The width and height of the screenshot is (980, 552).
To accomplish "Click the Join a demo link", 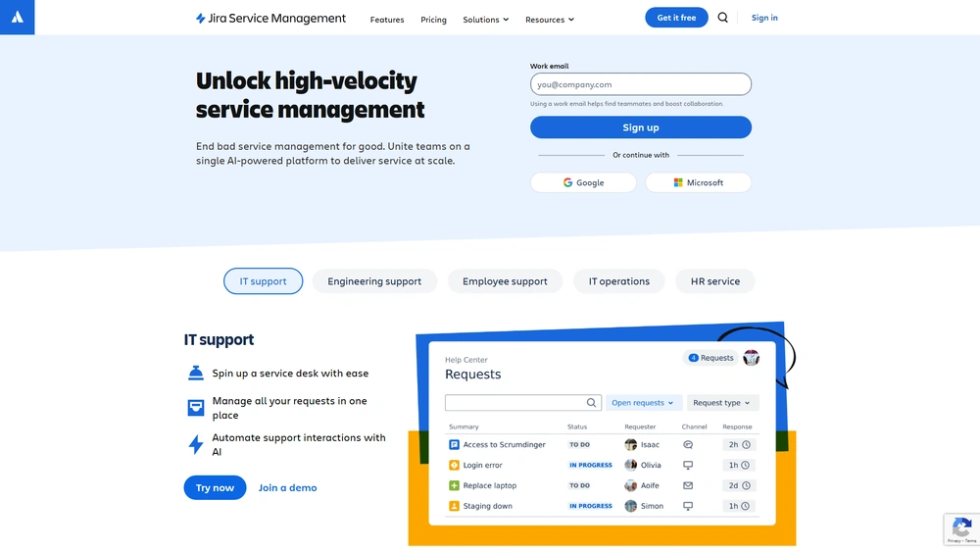I will click(x=287, y=487).
